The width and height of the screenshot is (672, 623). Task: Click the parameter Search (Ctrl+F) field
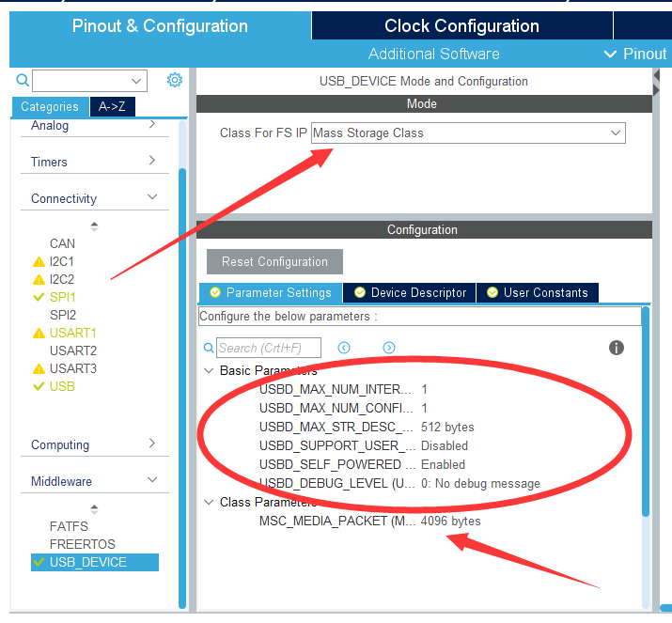pos(269,348)
